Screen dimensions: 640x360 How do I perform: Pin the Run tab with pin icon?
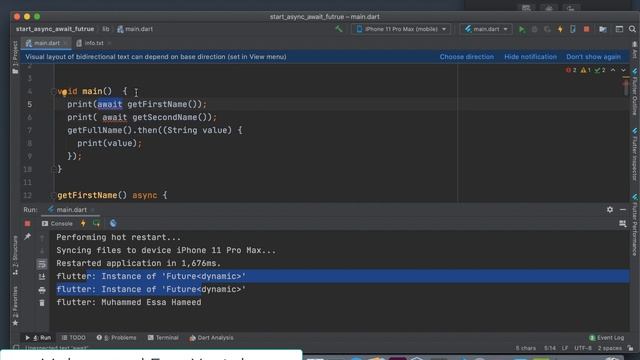tap(27, 237)
